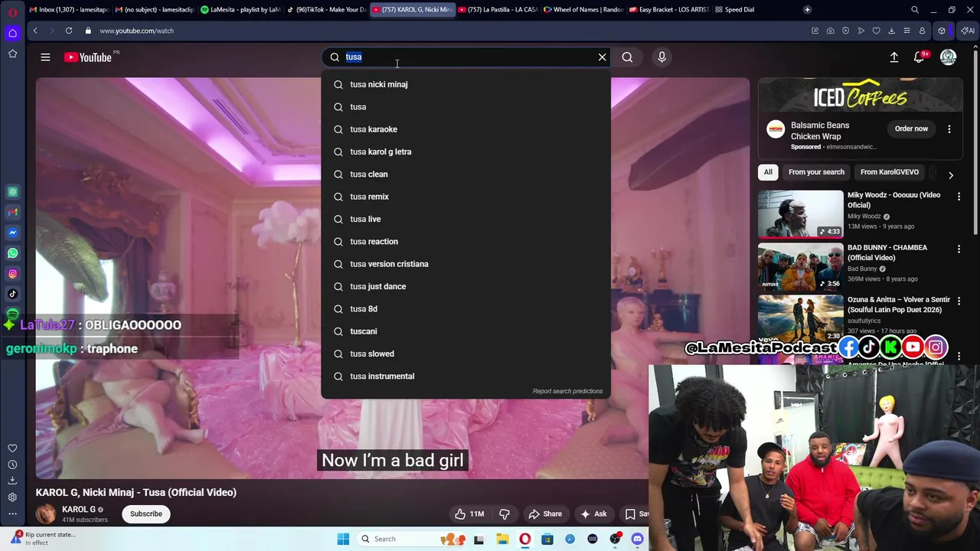
Task: Open the Opera AI button
Action: [968, 31]
